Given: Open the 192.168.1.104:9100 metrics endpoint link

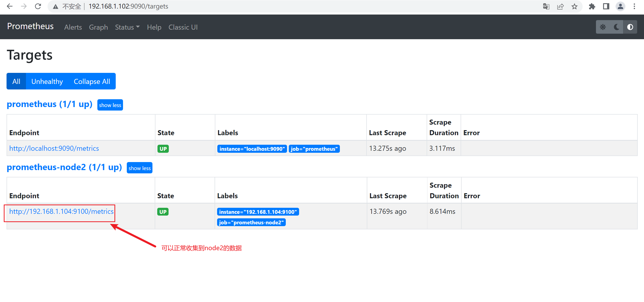Looking at the screenshot, I should [61, 211].
